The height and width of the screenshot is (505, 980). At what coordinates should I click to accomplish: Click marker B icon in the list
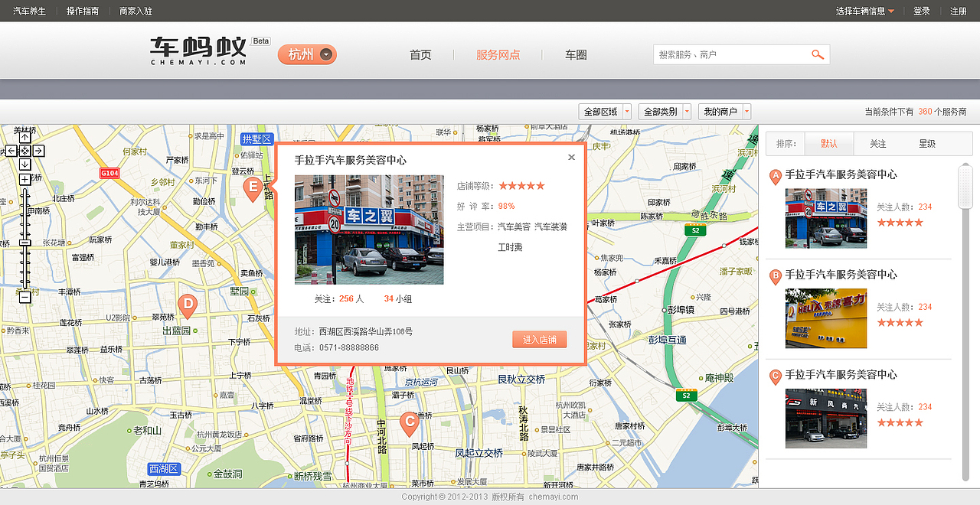tap(775, 277)
